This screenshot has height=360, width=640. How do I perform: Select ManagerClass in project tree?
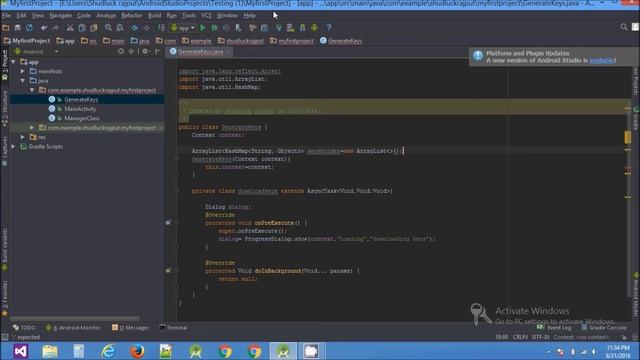82,118
